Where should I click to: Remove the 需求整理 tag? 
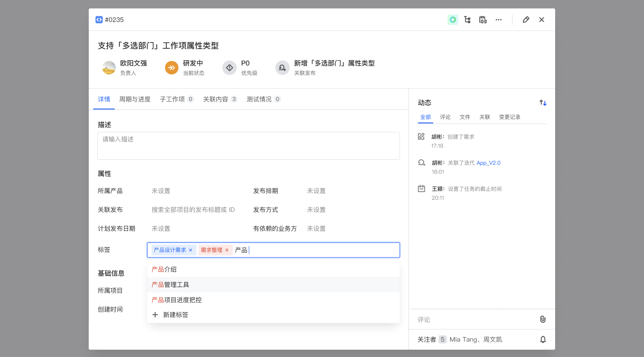[227, 250]
